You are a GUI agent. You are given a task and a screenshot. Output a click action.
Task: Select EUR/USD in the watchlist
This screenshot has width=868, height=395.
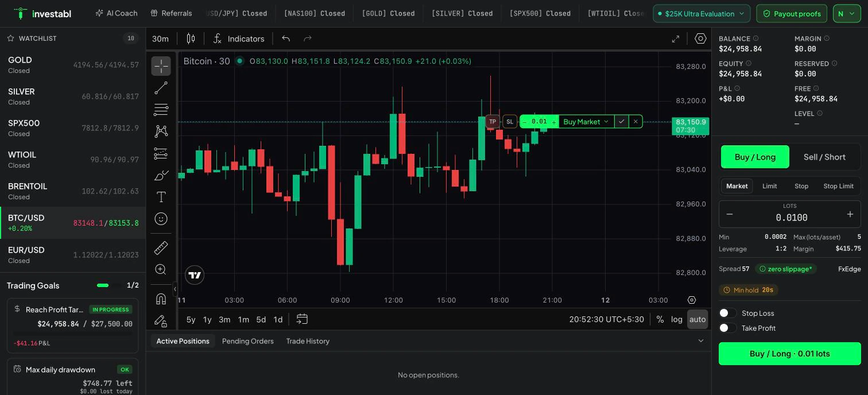[x=73, y=255]
